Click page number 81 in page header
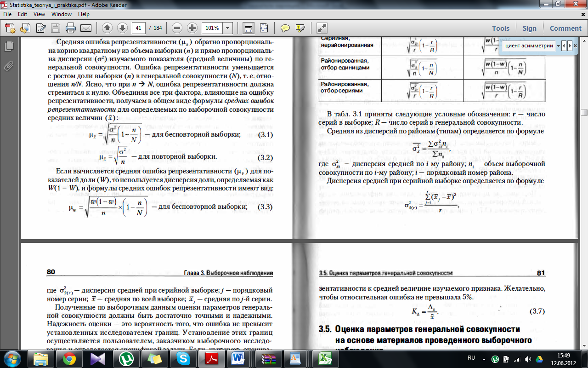This screenshot has height=368, width=588. [x=541, y=273]
